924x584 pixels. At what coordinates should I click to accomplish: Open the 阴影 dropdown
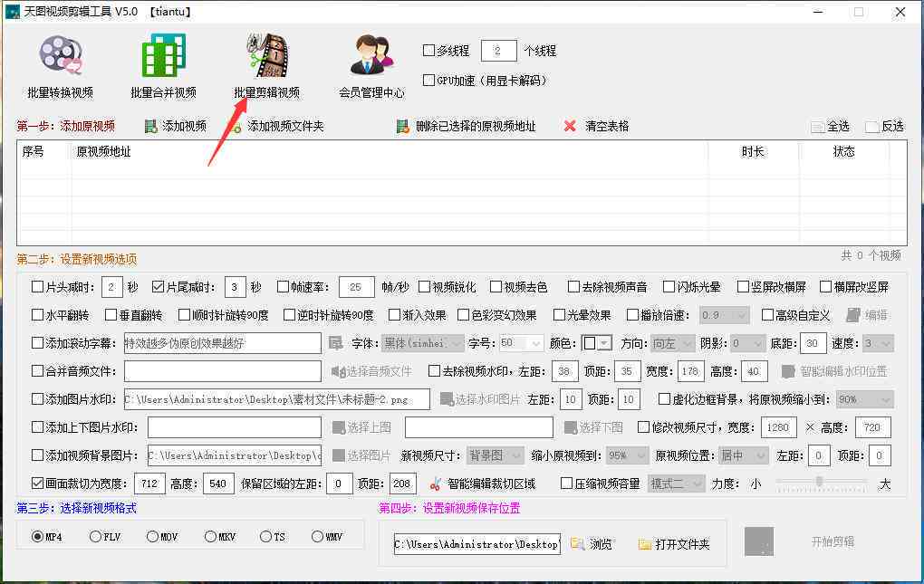pyautogui.click(x=747, y=343)
